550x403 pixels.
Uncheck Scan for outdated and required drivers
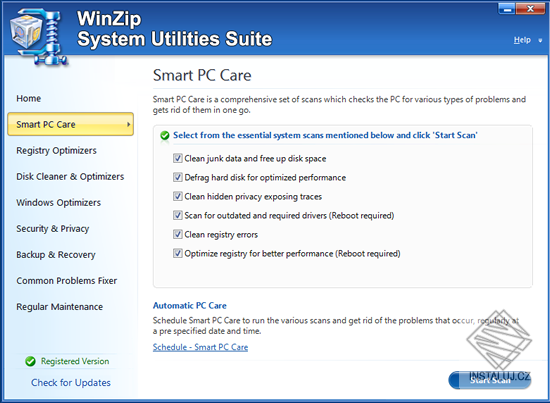pos(178,215)
